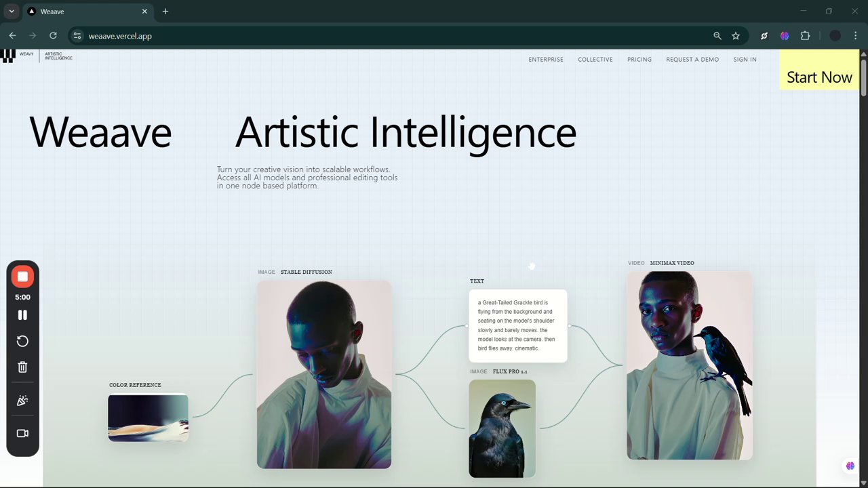Click the "Artistic Intelligence" hero heading
The width and height of the screenshot is (868, 488).
(x=406, y=132)
